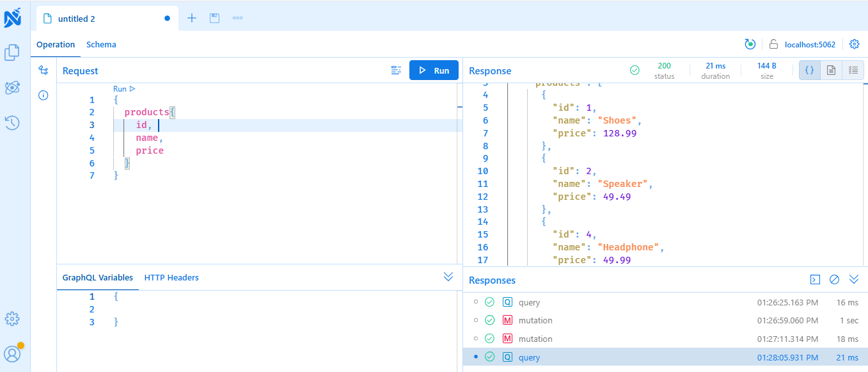
Task: Click the price field in request editor
Action: tap(150, 150)
